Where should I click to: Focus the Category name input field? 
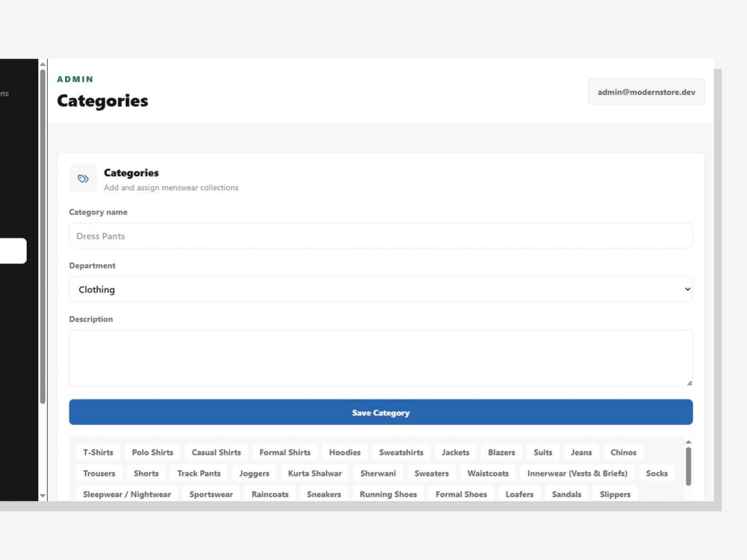click(x=381, y=236)
